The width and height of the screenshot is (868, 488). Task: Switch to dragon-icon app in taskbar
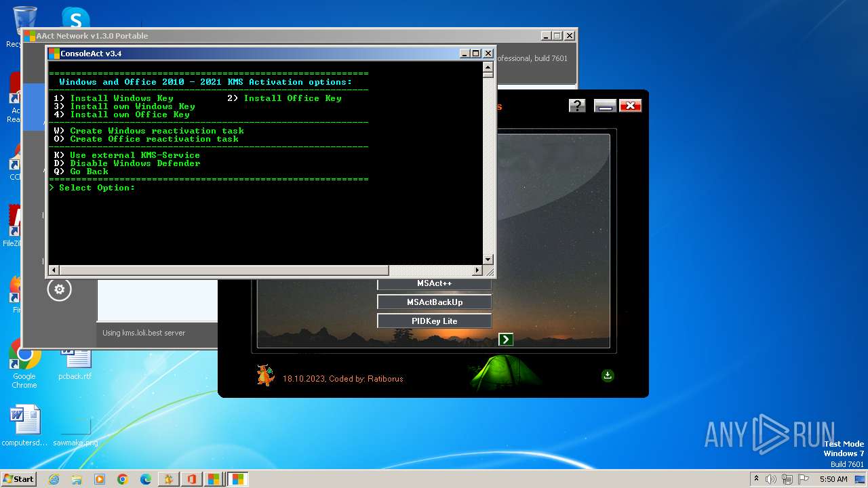point(169,479)
